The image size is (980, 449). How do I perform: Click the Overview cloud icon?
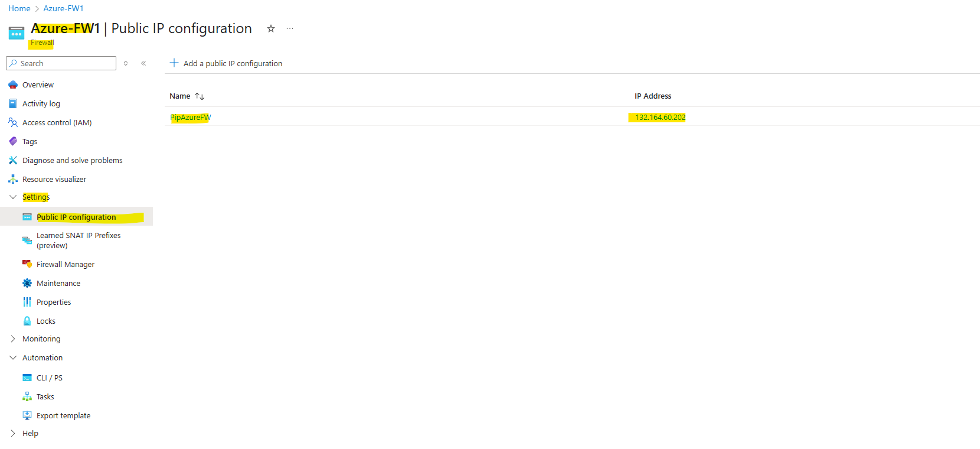click(x=13, y=85)
